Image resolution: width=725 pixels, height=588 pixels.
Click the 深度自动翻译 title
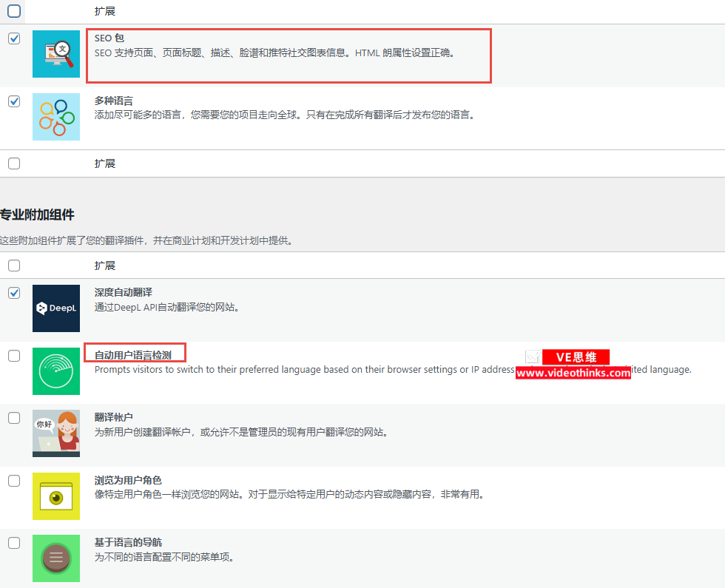pos(124,293)
